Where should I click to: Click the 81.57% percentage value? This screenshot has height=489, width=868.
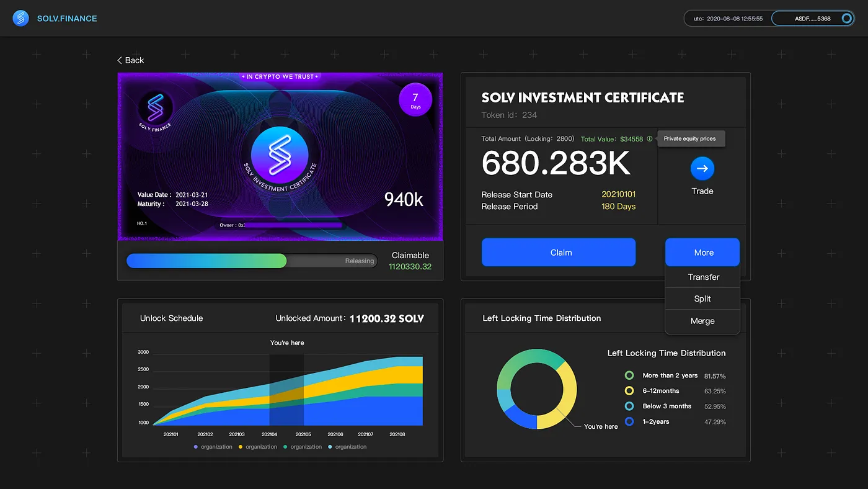click(715, 376)
